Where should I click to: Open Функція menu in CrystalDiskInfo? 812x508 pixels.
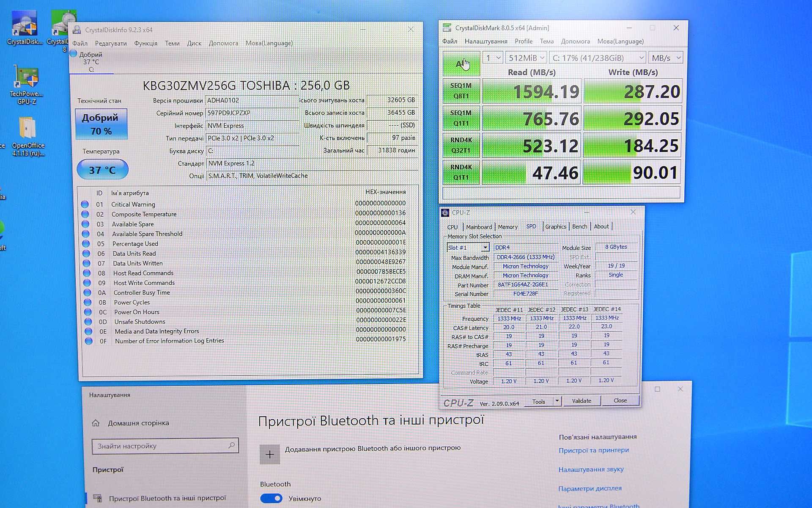pyautogui.click(x=146, y=43)
